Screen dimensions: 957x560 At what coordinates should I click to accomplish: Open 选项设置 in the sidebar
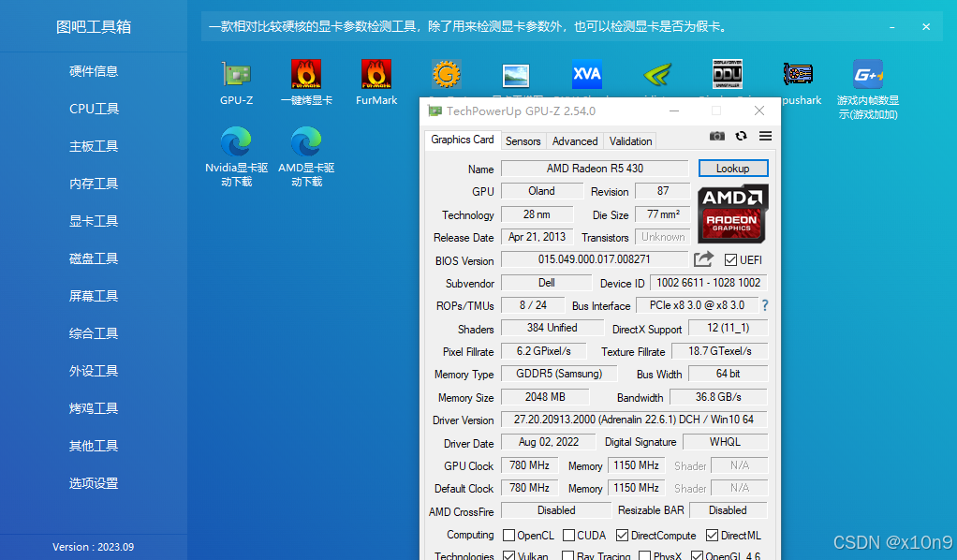coord(94,483)
